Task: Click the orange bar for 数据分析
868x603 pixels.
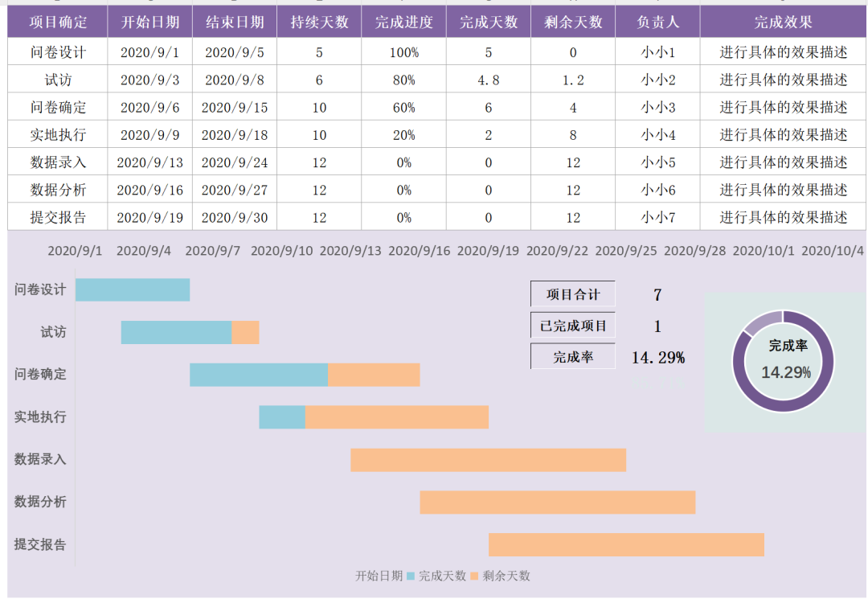Action: pos(558,503)
